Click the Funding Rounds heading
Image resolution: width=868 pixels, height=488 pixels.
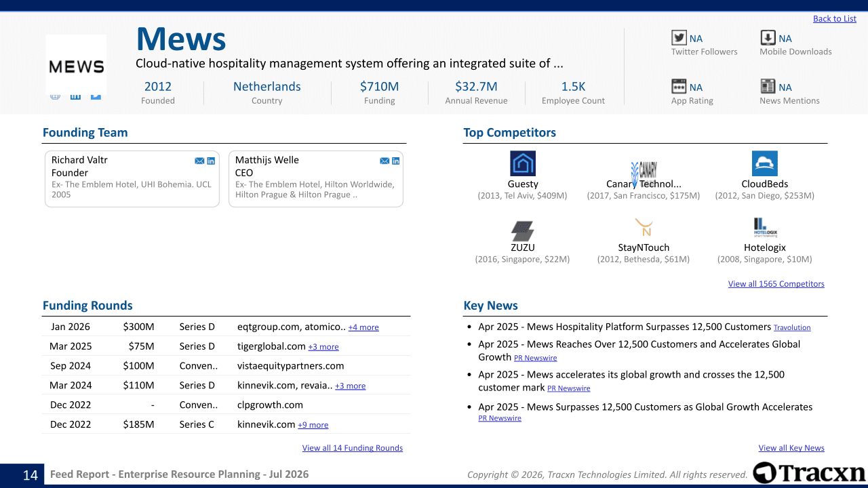pos(87,306)
